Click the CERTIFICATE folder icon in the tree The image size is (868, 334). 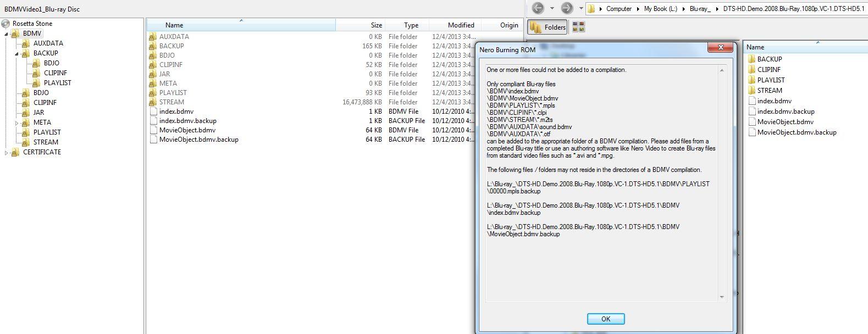point(15,152)
